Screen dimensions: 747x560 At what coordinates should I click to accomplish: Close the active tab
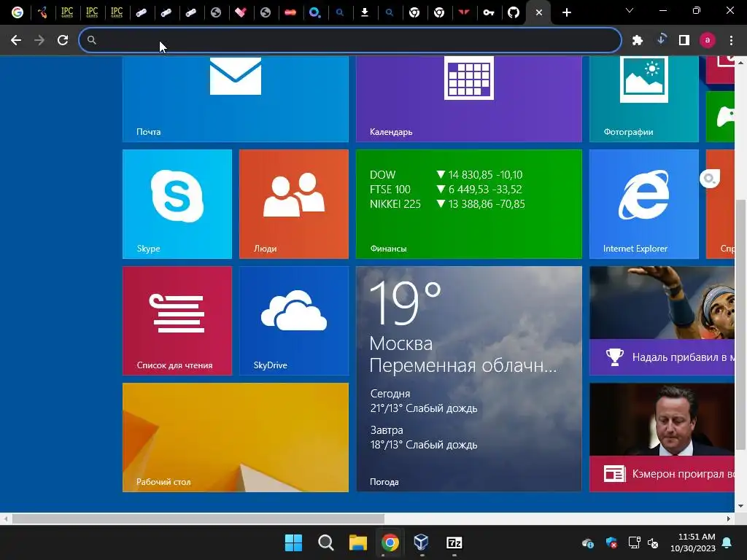point(539,12)
